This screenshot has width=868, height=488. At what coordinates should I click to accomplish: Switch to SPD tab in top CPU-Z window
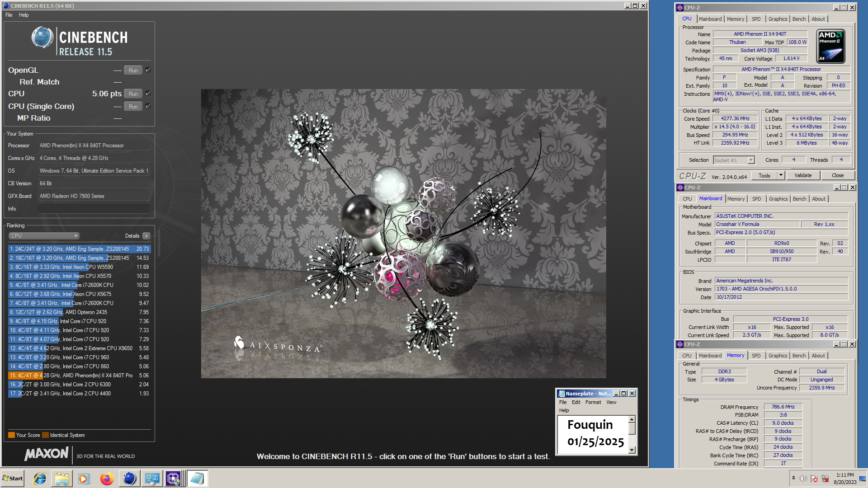pos(756,19)
